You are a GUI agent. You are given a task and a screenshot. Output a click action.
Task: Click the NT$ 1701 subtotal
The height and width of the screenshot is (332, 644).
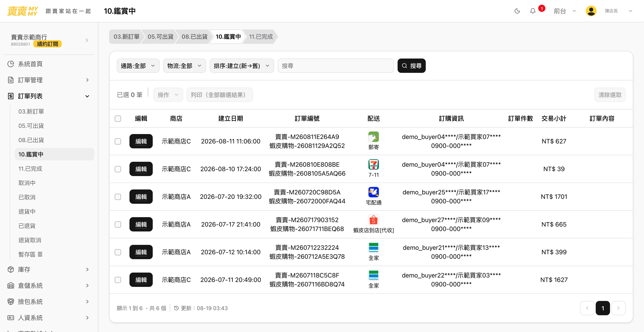(554, 197)
